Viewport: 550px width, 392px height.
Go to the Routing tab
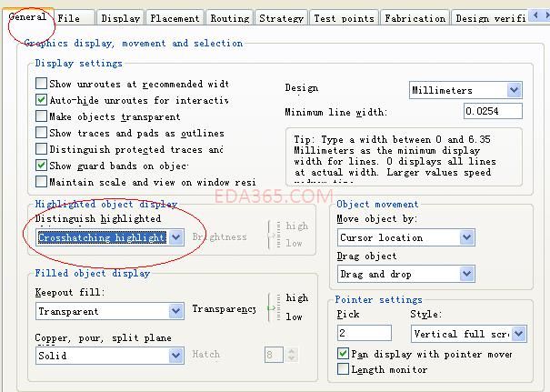click(x=230, y=18)
